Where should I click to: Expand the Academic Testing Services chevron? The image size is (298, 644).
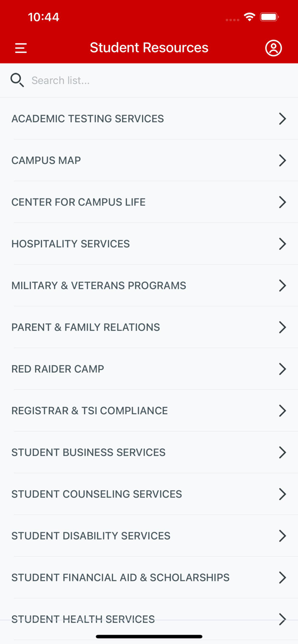pos(283,118)
